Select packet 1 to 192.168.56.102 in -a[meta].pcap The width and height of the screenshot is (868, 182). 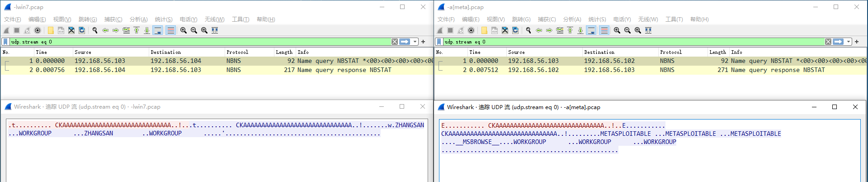(651, 61)
